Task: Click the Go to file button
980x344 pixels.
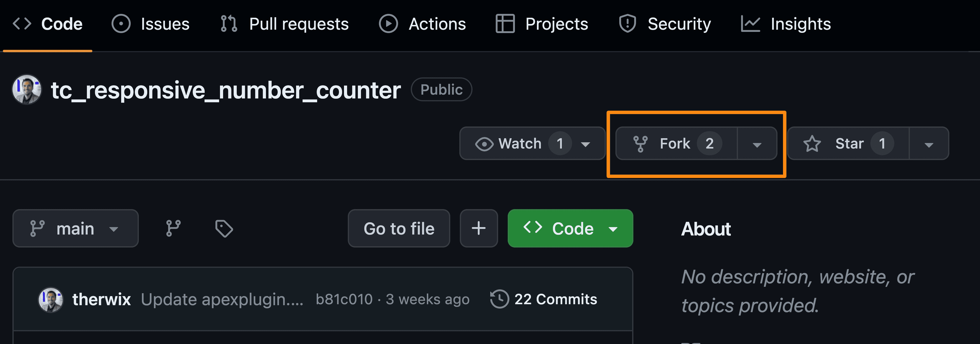Action: tap(399, 228)
